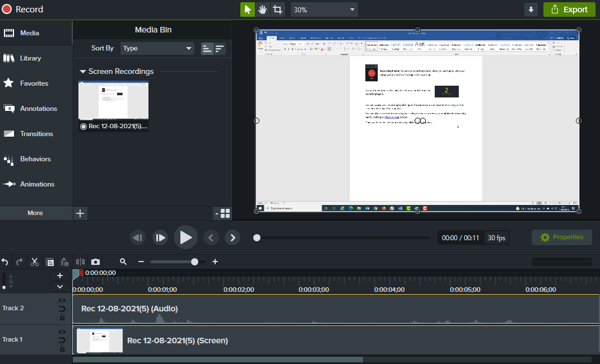Select the Pan hand tool
Image resolution: width=600 pixels, height=364 pixels.
(262, 10)
